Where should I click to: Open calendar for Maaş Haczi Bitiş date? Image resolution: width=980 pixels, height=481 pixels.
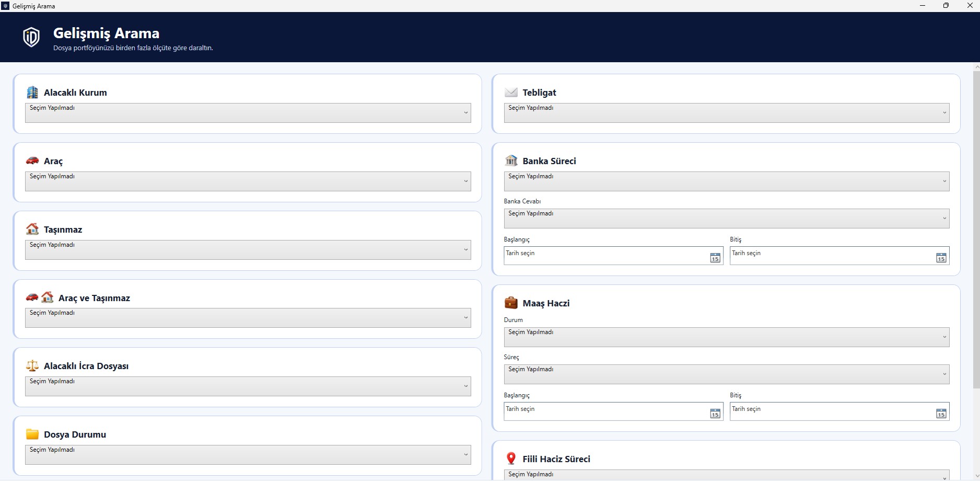click(941, 413)
